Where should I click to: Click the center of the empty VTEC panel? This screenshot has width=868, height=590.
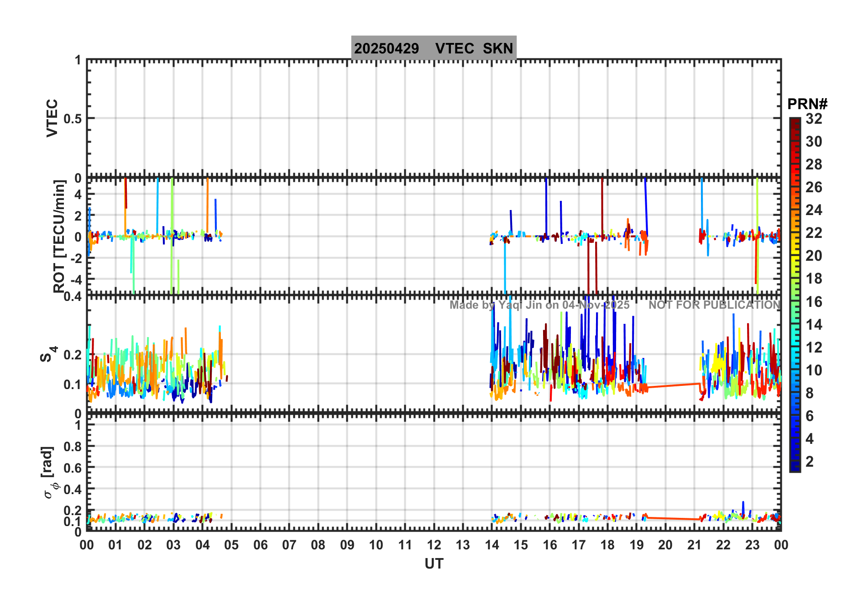[x=434, y=118]
